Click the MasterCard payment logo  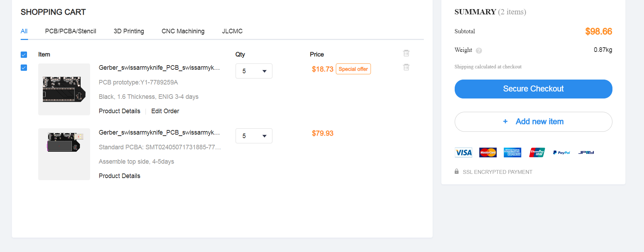pyautogui.click(x=488, y=152)
